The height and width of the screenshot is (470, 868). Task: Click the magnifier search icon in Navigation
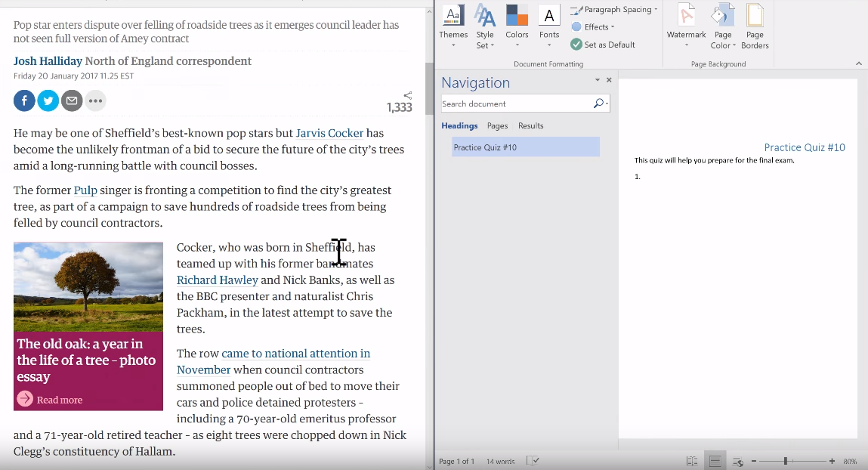tap(598, 104)
